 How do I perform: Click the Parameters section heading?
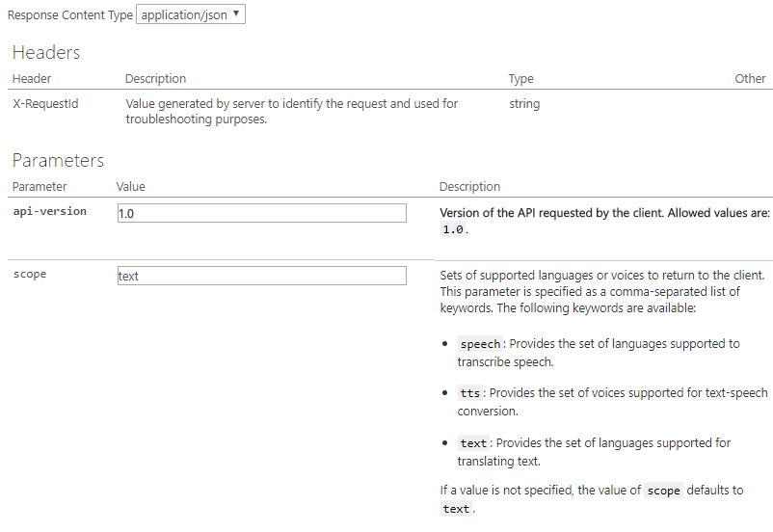point(58,160)
